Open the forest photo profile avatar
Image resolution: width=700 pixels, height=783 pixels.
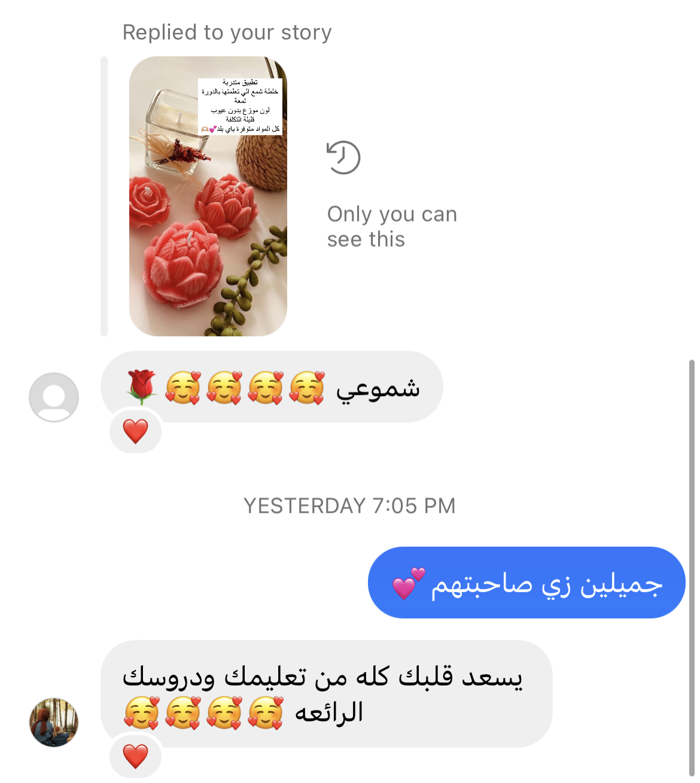54,722
